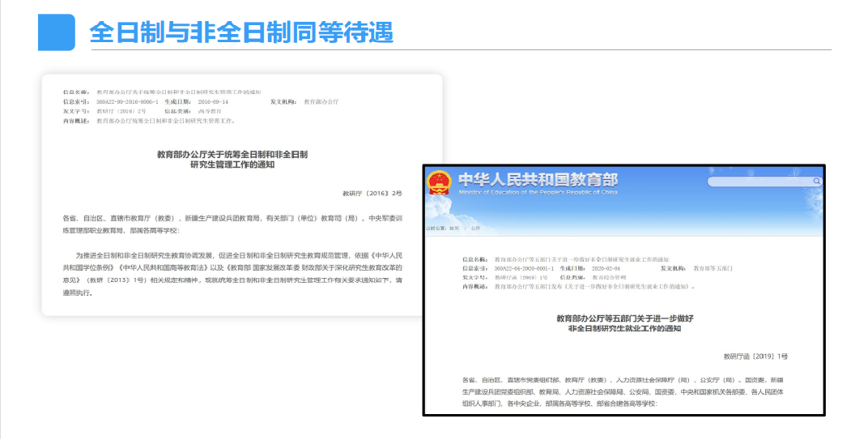This screenshot has height=440, width=868.
Task: Click the magnifier search icon in Ministry header
Action: (x=816, y=182)
